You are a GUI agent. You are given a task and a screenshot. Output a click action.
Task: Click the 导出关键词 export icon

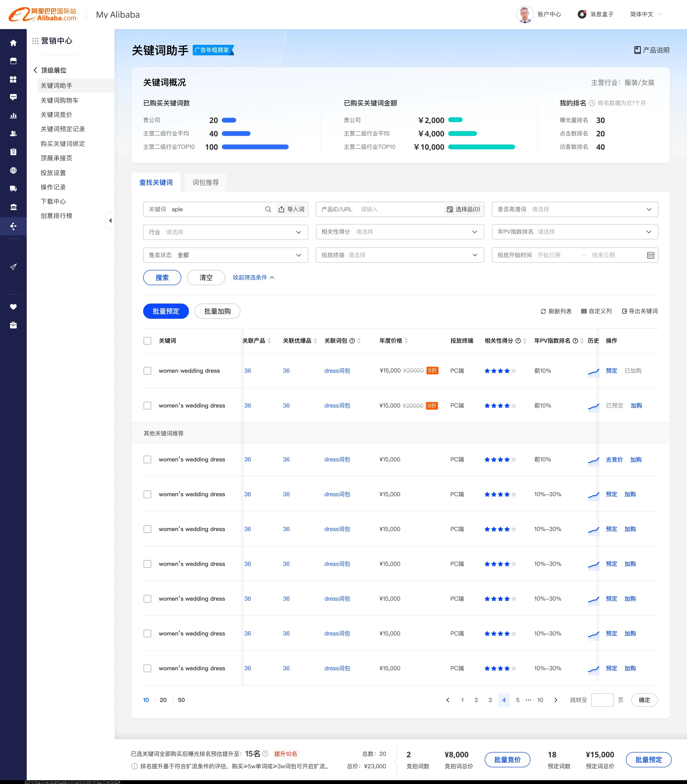624,311
